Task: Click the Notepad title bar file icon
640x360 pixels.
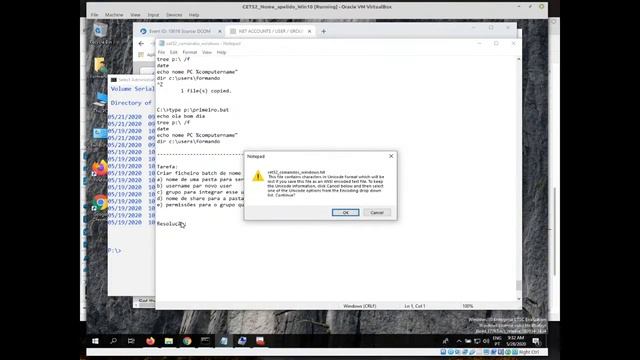Action: 162,43
